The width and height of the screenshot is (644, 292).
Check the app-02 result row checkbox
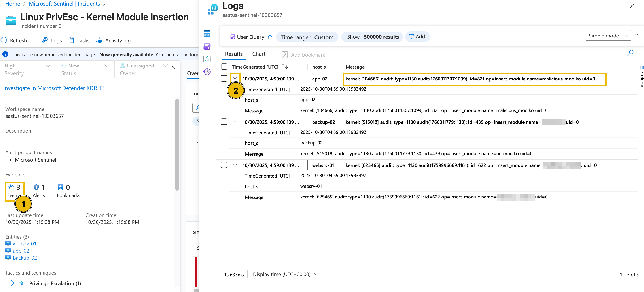(224, 79)
